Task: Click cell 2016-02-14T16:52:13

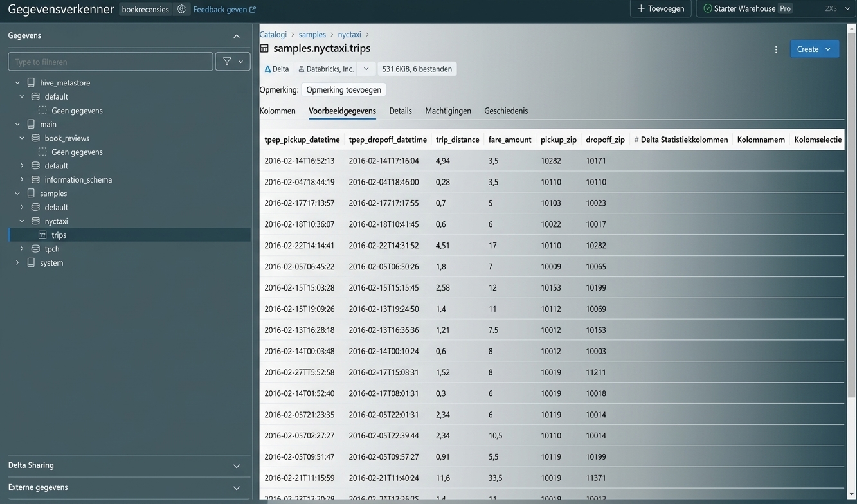Action: coord(300,161)
